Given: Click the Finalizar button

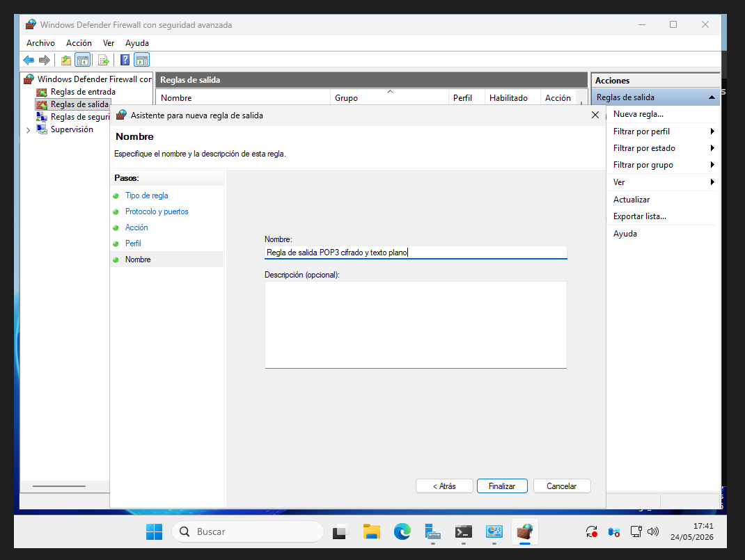Looking at the screenshot, I should click(502, 486).
